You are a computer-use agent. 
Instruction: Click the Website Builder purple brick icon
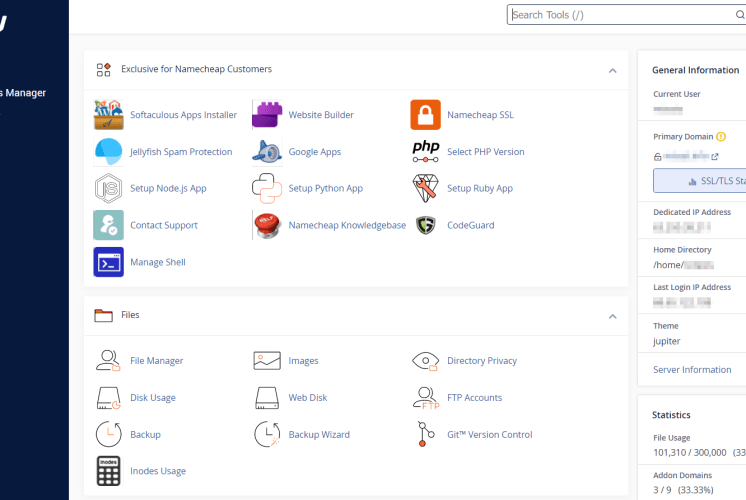(x=267, y=115)
